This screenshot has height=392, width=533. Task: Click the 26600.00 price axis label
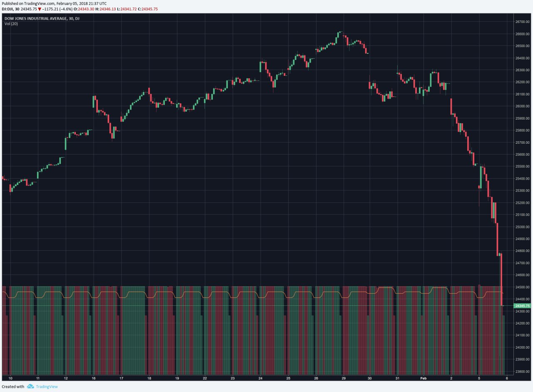523,34
